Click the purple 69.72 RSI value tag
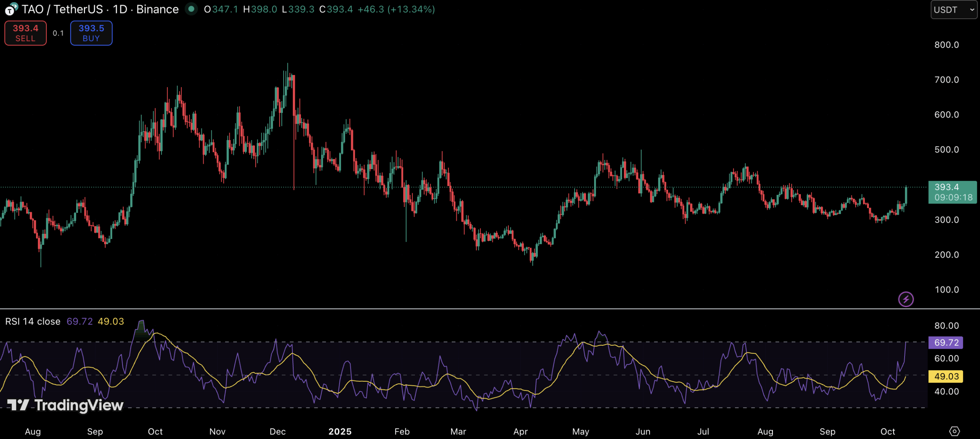The image size is (980, 439). [x=946, y=343]
